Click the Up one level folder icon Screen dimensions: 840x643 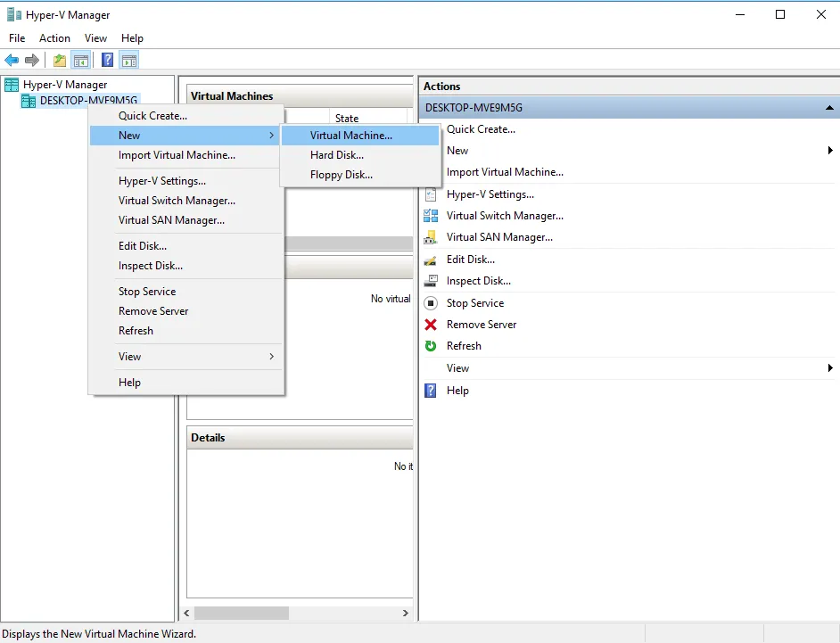[x=60, y=60]
